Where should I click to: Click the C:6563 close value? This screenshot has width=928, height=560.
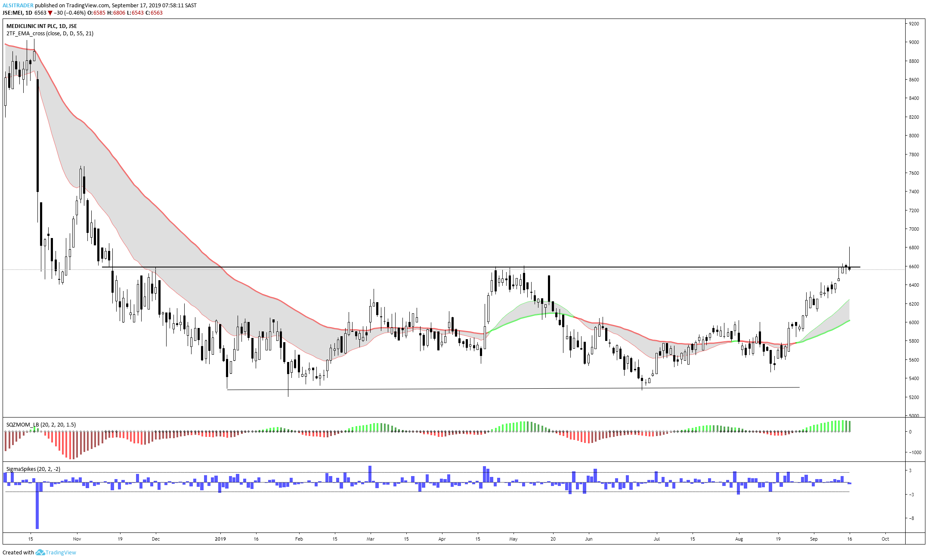click(x=154, y=13)
